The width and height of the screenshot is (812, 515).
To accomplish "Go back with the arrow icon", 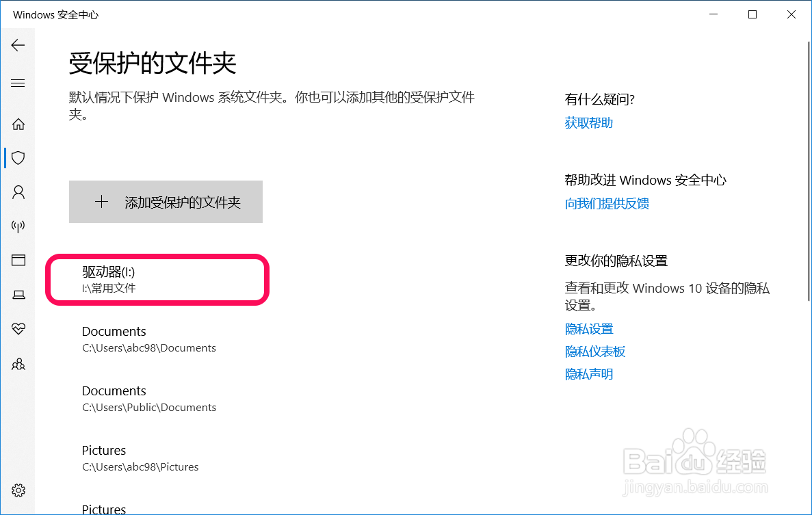I will tap(18, 46).
